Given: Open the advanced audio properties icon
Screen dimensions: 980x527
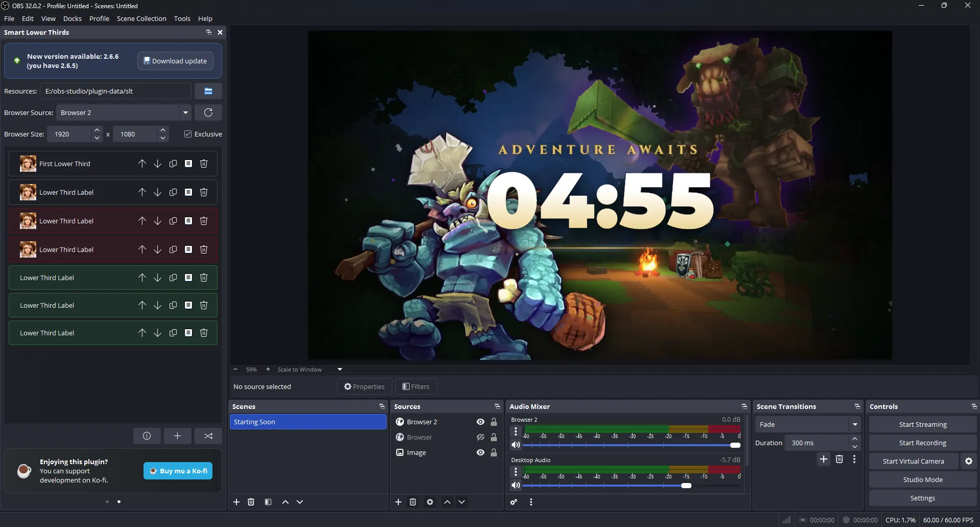Looking at the screenshot, I should click(x=514, y=502).
